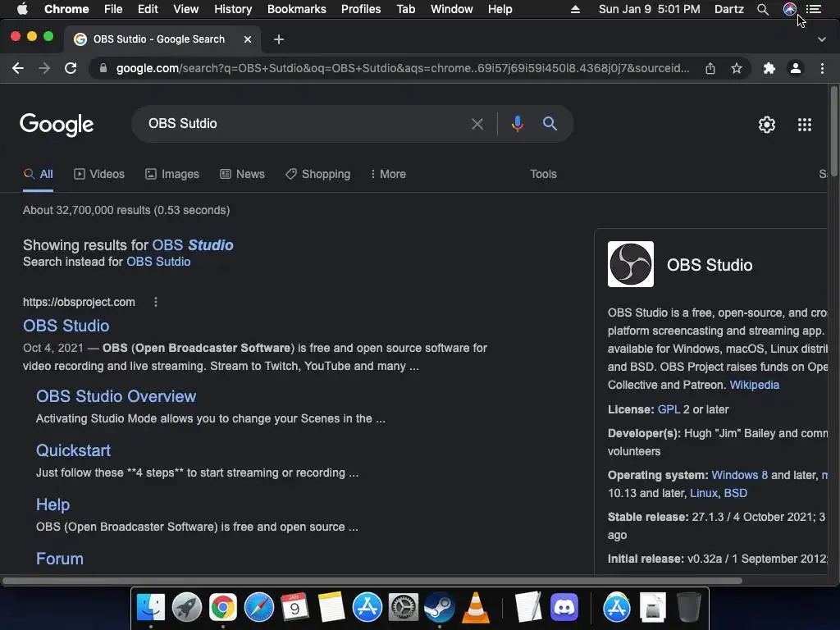The height and width of the screenshot is (630, 840).
Task: Open the Wikipedia link in knowledge panel
Action: (755, 385)
